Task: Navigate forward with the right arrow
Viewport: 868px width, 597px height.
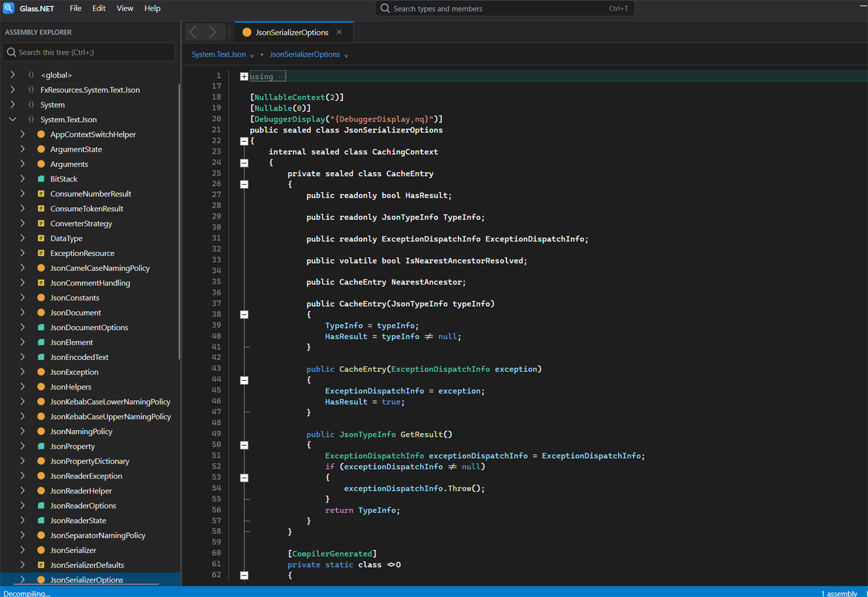Action: point(212,32)
